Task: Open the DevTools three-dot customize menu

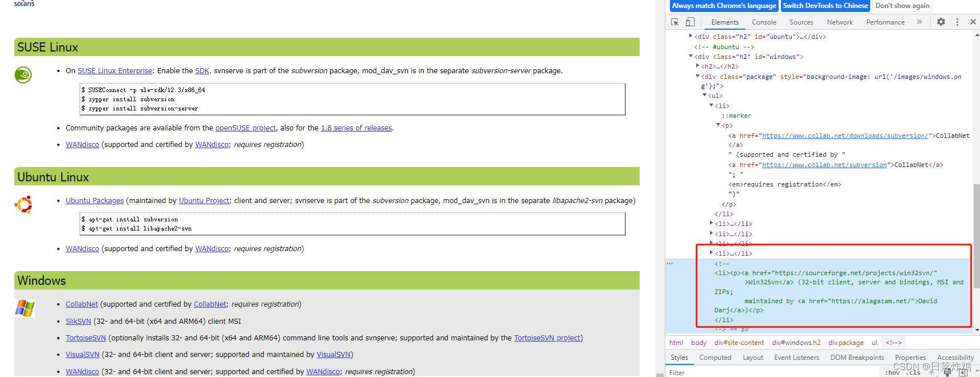Action: (957, 22)
